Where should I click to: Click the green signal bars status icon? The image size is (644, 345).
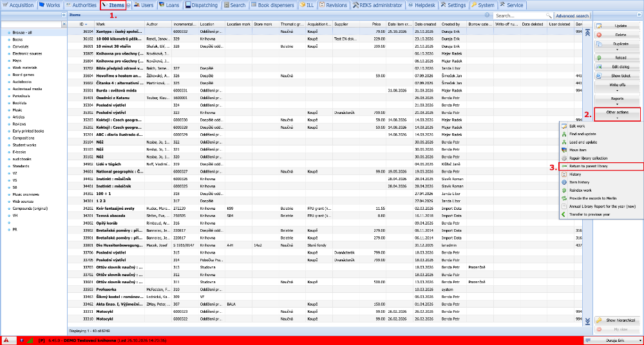30,340
